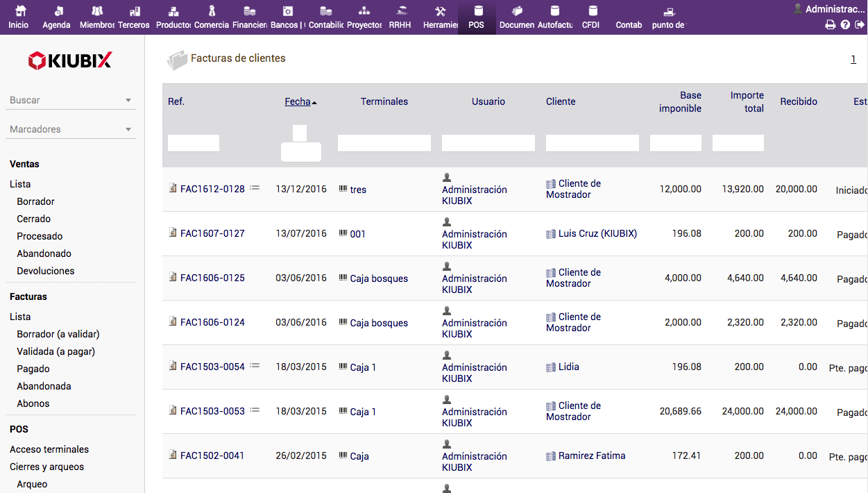Open the CFDI module icon
Image resolution: width=868 pixels, height=493 pixels.
coord(592,12)
